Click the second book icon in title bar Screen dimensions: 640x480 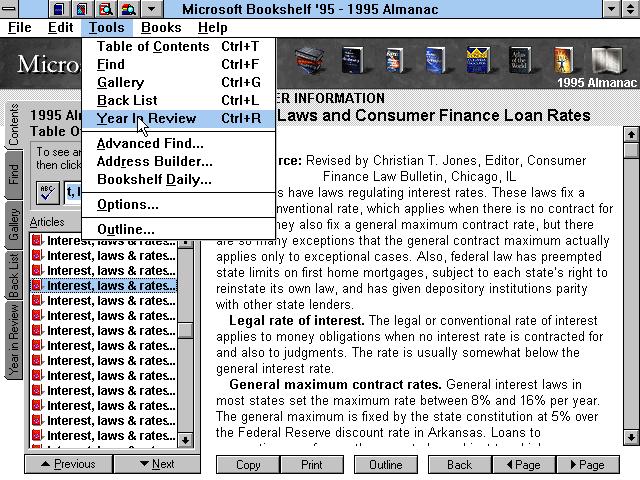coord(82,9)
